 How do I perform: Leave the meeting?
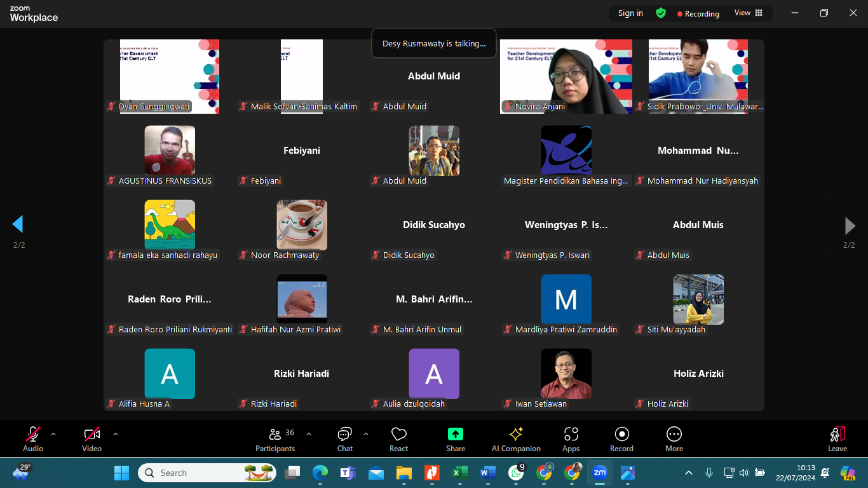(x=837, y=439)
